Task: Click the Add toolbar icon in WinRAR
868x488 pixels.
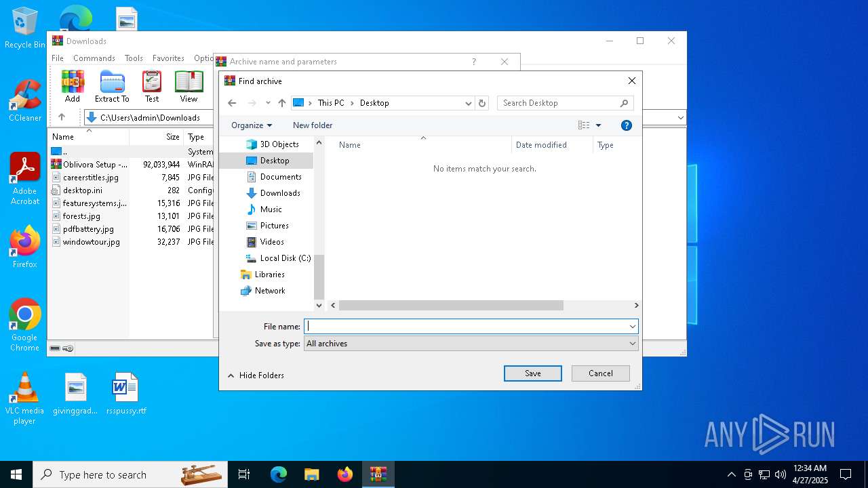Action: 73,86
